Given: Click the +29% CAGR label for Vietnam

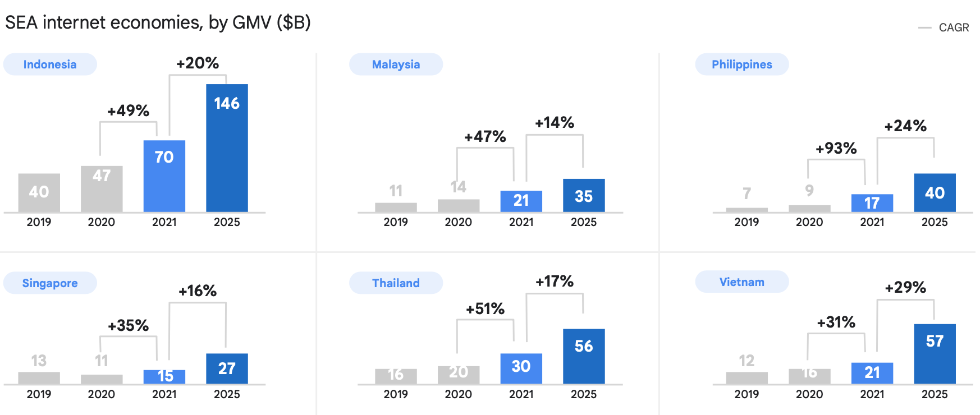Looking at the screenshot, I should pos(905,288).
